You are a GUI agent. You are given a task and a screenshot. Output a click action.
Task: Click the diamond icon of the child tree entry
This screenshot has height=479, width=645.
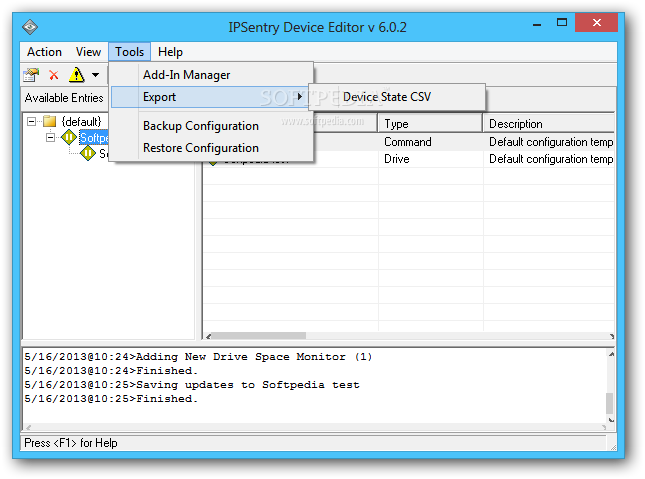(88, 153)
